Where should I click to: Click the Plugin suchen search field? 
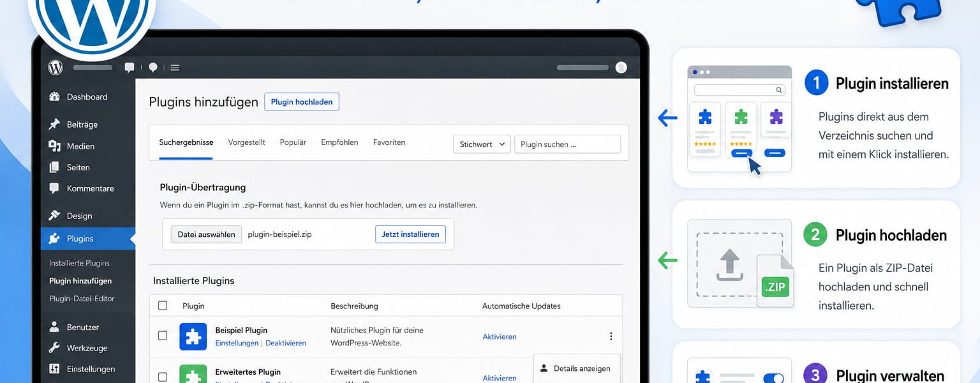[x=568, y=144]
